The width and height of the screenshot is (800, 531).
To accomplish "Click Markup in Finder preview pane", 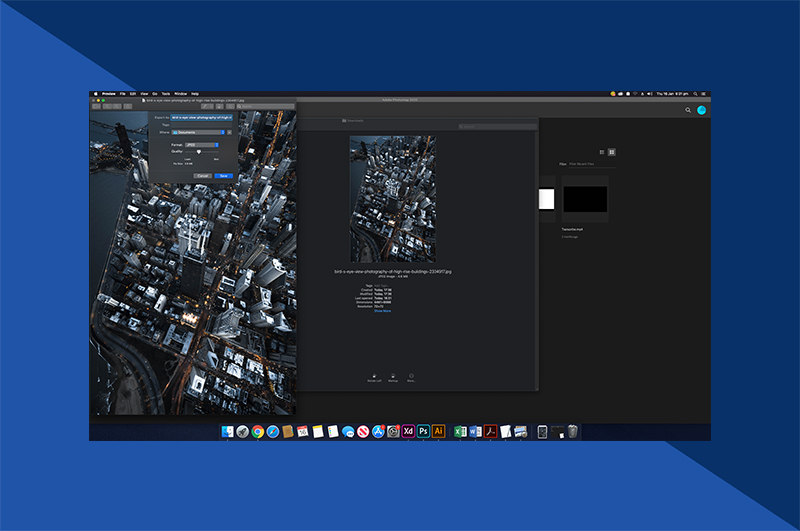I will [x=393, y=377].
